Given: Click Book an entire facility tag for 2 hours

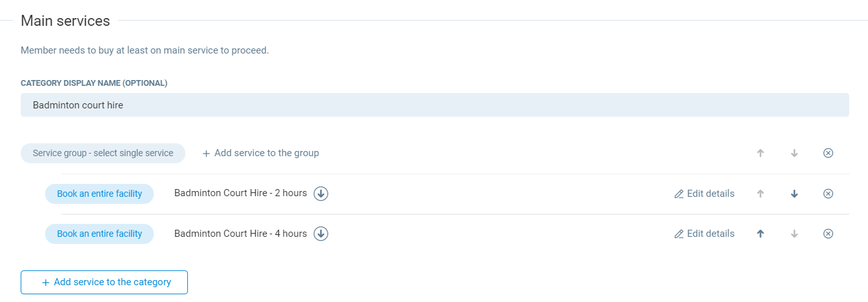Looking at the screenshot, I should click(99, 194).
